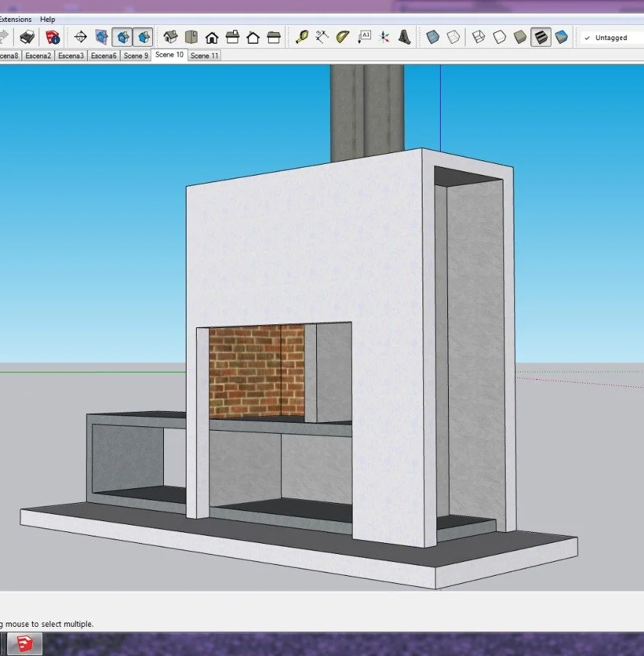Select the Dimensions tool
Viewport: 644px width, 656px height.
[x=322, y=37]
